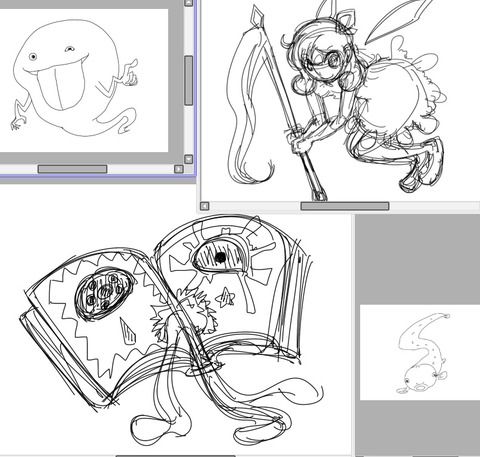Select the small spotted fish sketch canvas

pos(420,352)
